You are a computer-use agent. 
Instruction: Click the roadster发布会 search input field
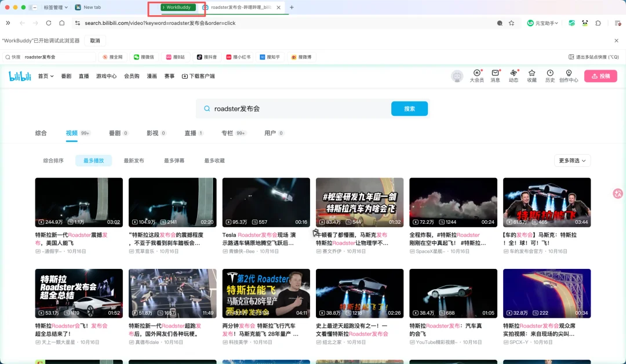(x=293, y=108)
